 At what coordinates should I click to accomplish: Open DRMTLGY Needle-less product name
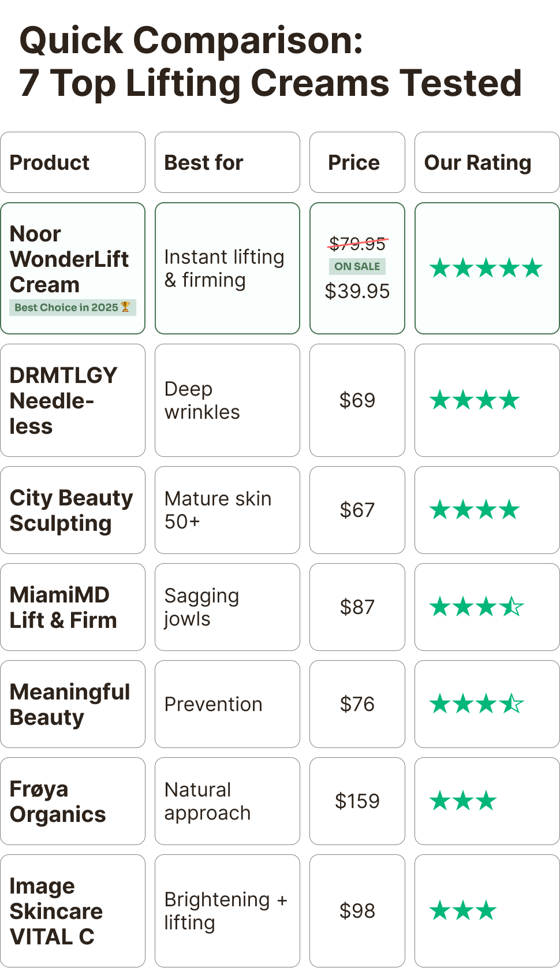(64, 400)
